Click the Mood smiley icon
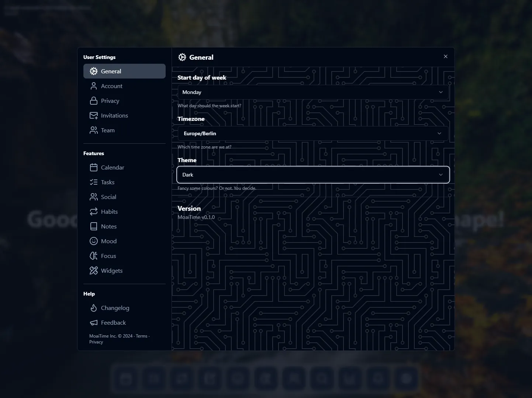 pyautogui.click(x=93, y=241)
